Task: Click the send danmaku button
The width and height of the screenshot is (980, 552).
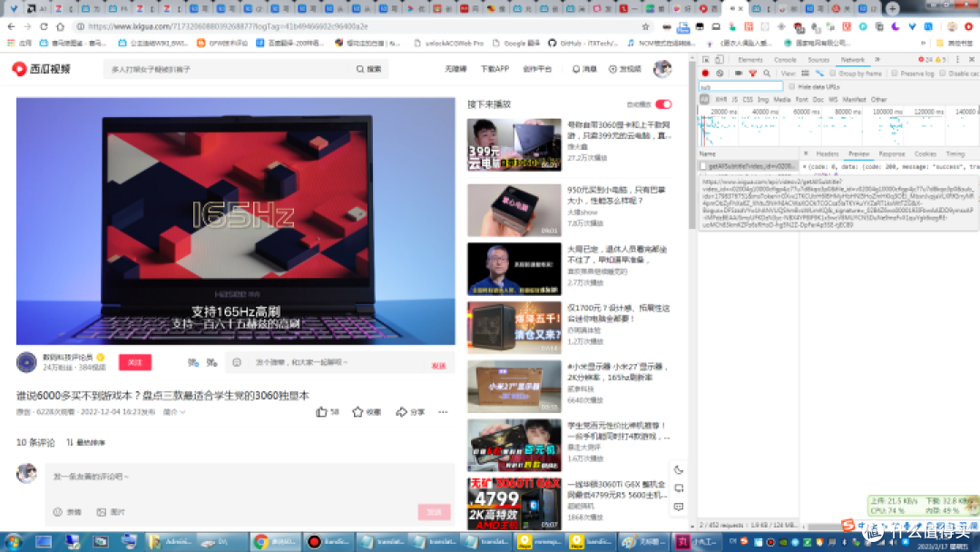Action: (x=439, y=365)
